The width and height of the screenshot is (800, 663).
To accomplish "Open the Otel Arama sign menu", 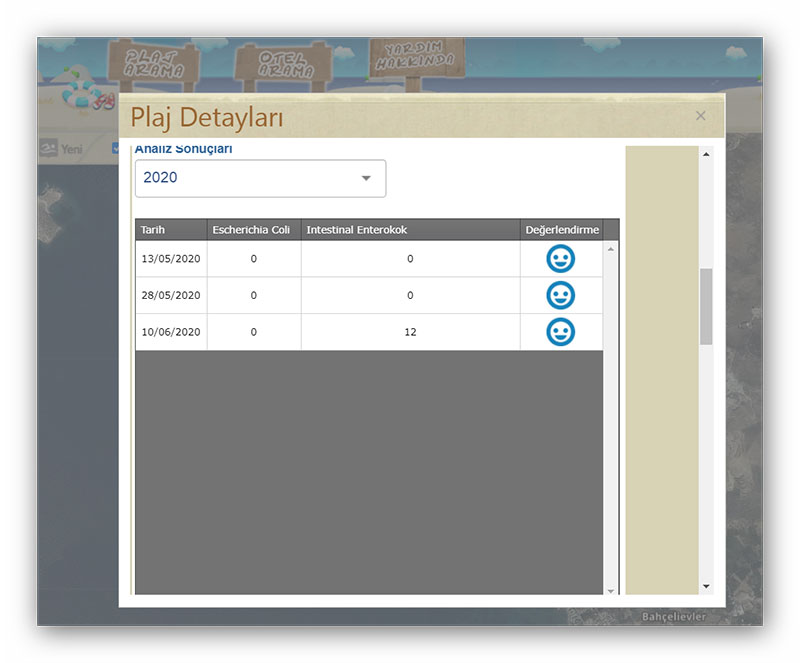I will tap(287, 65).
